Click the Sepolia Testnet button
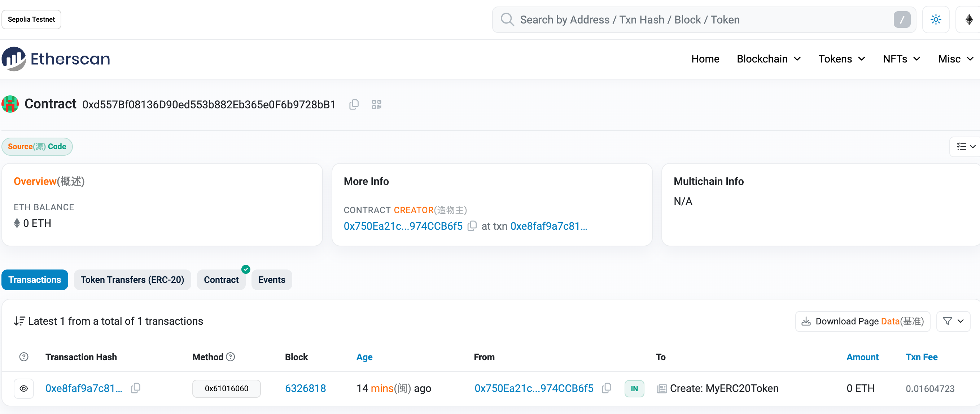 tap(31, 20)
